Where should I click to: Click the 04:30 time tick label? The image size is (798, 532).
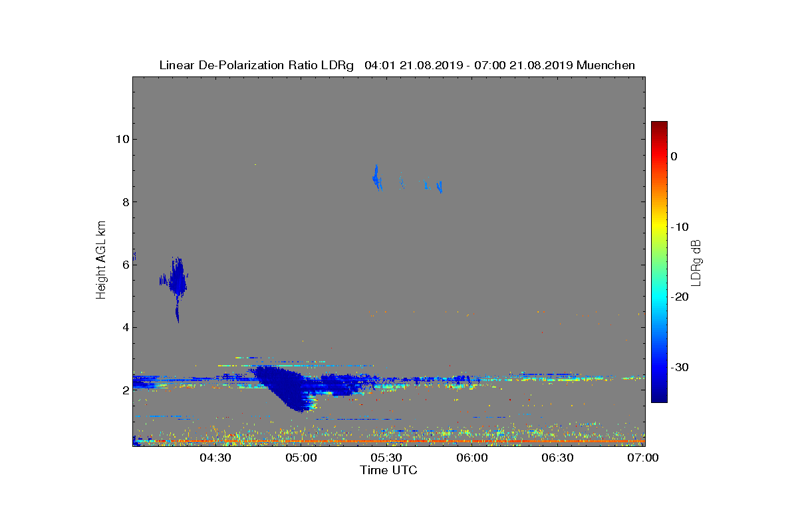[x=216, y=458]
